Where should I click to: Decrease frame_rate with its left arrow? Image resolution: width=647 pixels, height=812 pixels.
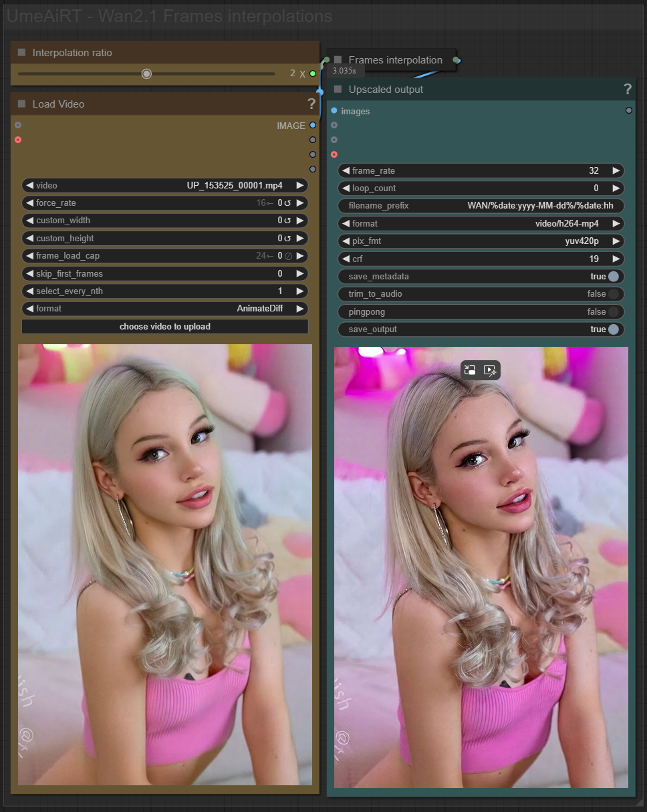(346, 170)
